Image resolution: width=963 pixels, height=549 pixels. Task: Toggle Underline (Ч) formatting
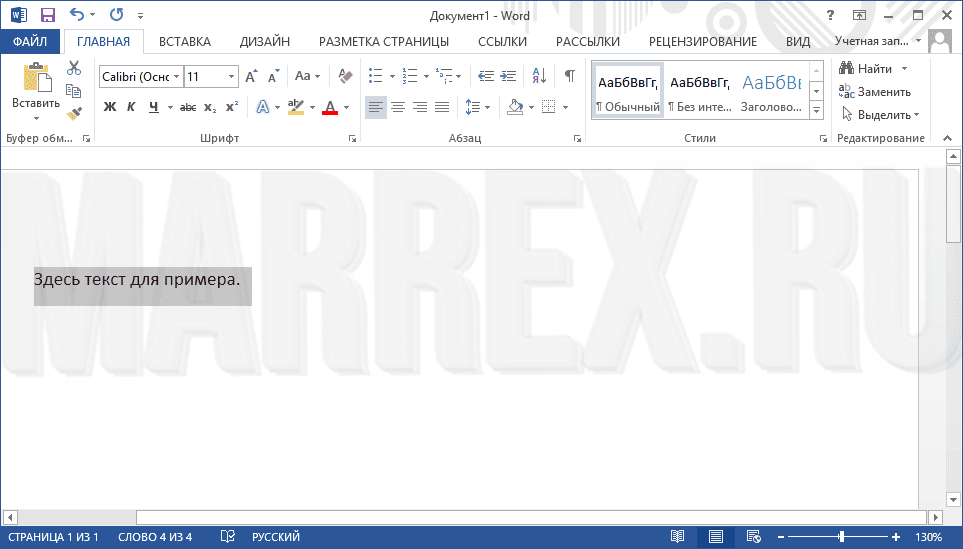tap(154, 107)
